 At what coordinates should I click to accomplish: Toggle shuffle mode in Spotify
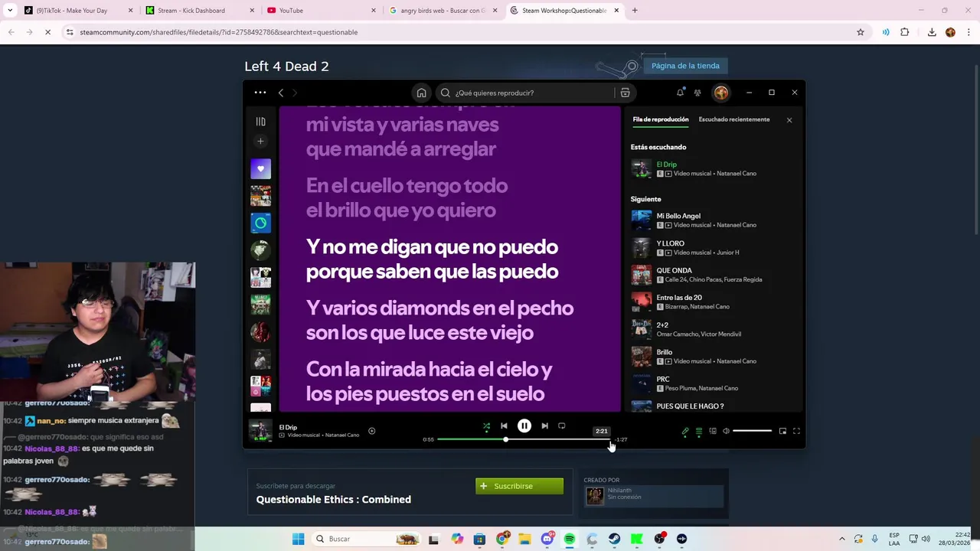click(x=486, y=425)
